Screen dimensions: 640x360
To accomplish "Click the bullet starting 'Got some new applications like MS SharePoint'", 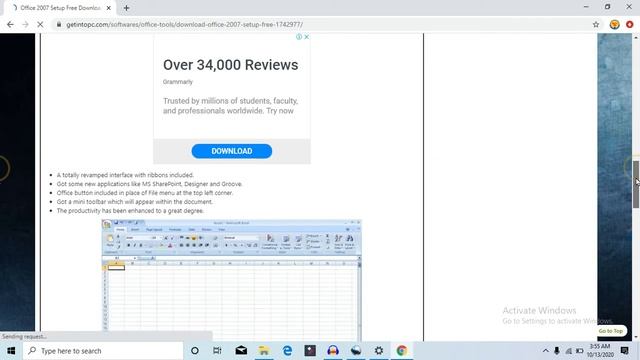I will pos(149,184).
